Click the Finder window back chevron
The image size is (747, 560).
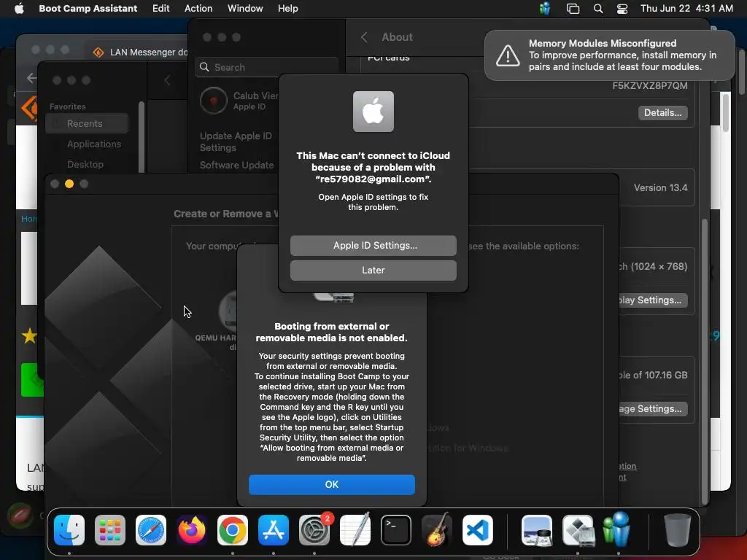tap(167, 80)
